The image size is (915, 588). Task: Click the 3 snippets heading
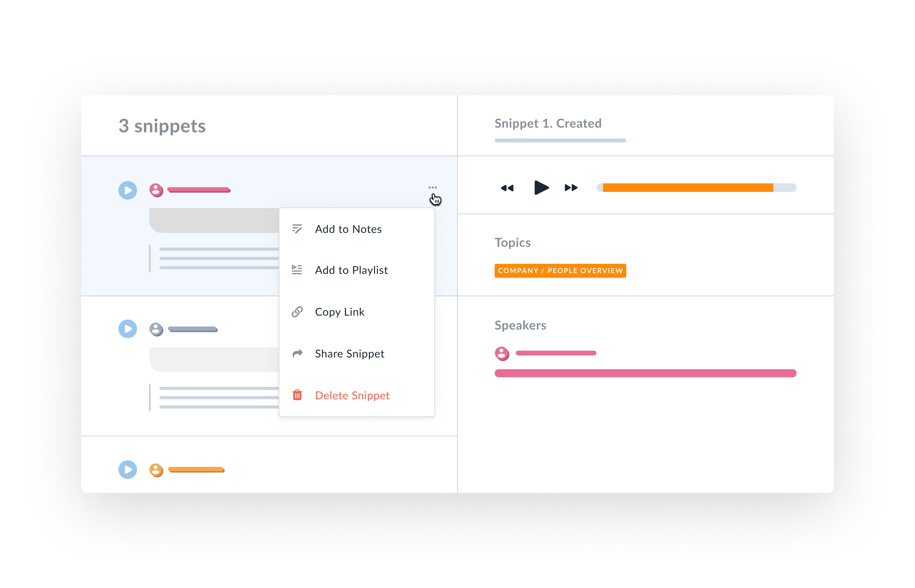pos(162,126)
